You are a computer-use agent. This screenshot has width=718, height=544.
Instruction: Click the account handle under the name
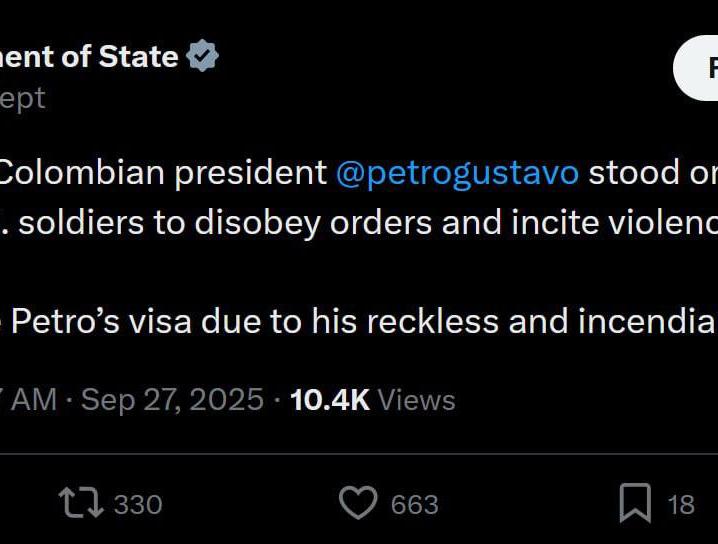(x=22, y=99)
